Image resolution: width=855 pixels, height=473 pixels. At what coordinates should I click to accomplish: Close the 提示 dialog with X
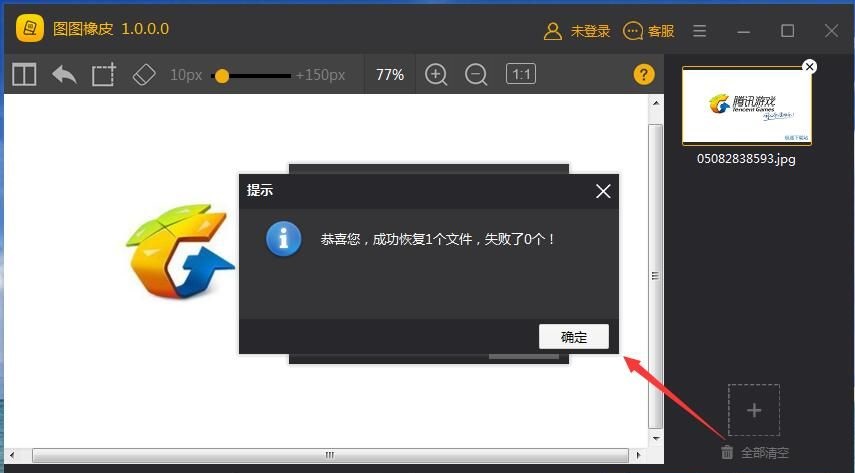[x=603, y=191]
